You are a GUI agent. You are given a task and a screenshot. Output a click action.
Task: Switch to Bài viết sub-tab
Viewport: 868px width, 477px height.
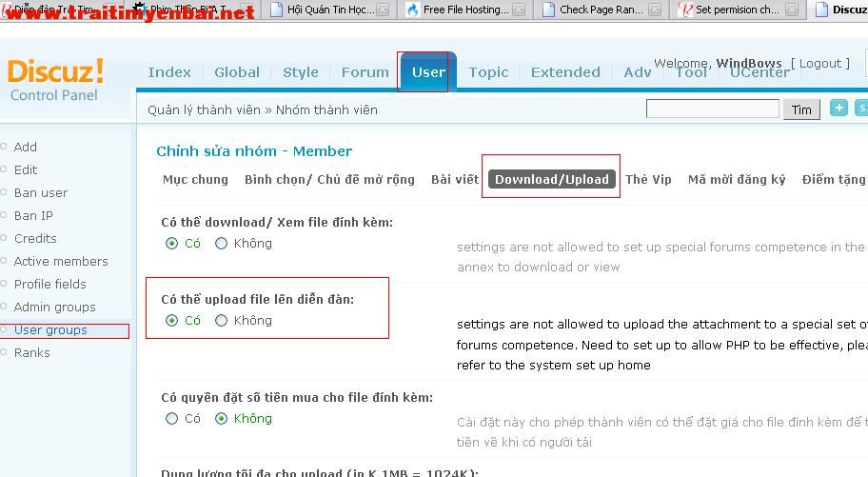[x=455, y=180]
